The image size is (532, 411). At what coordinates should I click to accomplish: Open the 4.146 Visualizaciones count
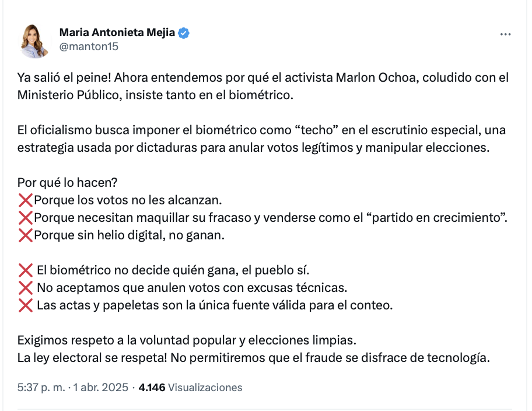coord(190,388)
